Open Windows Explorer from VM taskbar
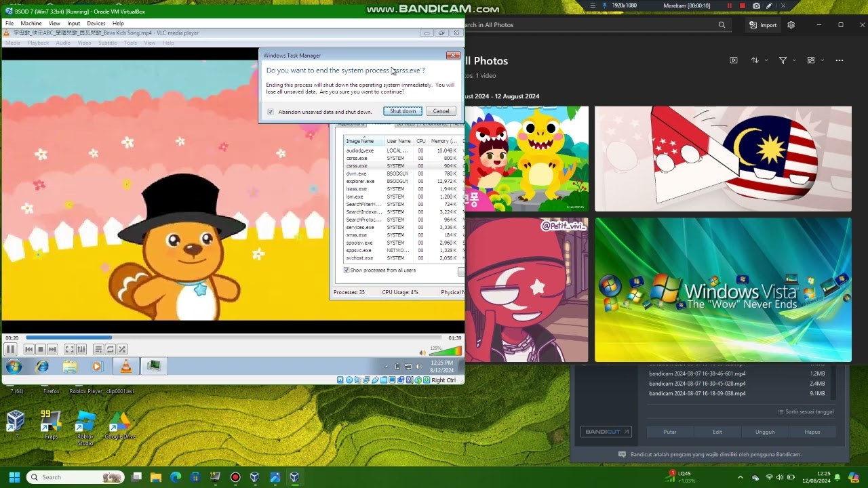 tap(70, 367)
